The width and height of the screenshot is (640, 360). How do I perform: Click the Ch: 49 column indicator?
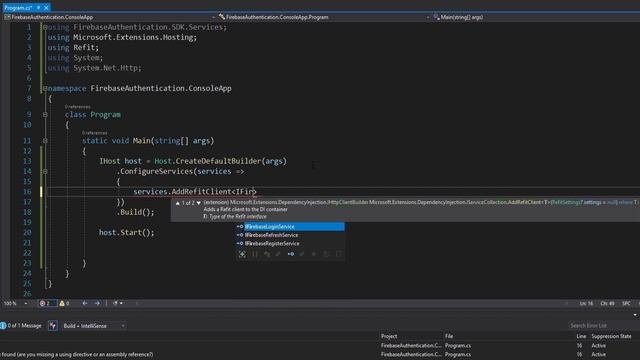coord(607,304)
